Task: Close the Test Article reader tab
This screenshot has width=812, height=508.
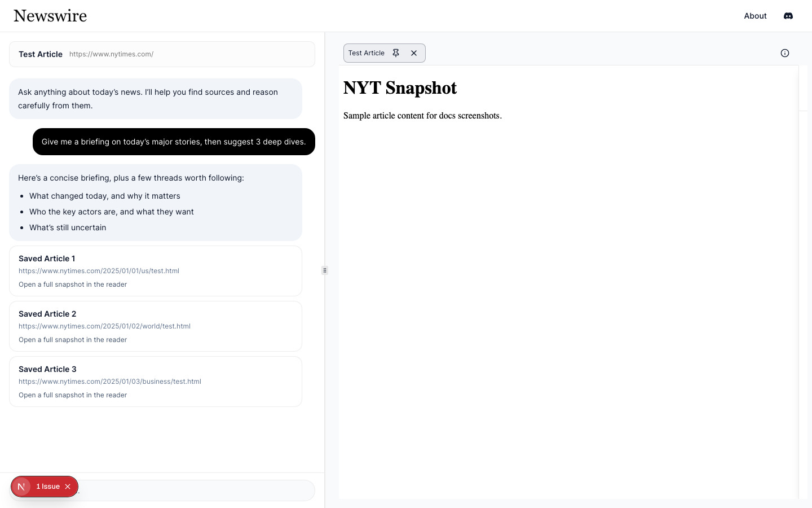Action: (414, 52)
